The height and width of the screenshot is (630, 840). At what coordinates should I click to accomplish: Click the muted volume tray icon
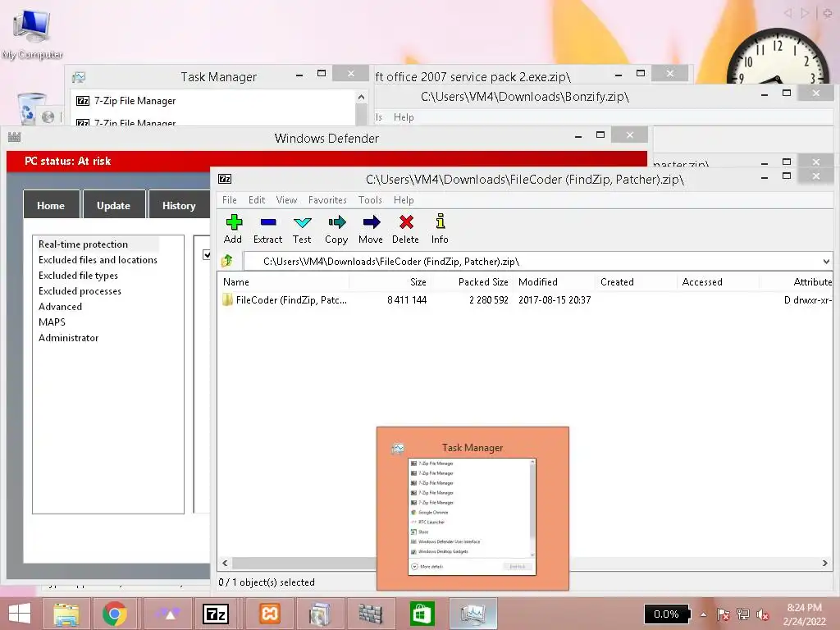(x=763, y=614)
